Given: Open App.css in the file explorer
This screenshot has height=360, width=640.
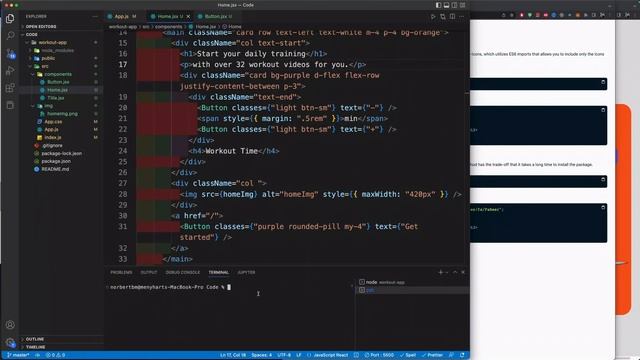Looking at the screenshot, I should click(x=53, y=122).
